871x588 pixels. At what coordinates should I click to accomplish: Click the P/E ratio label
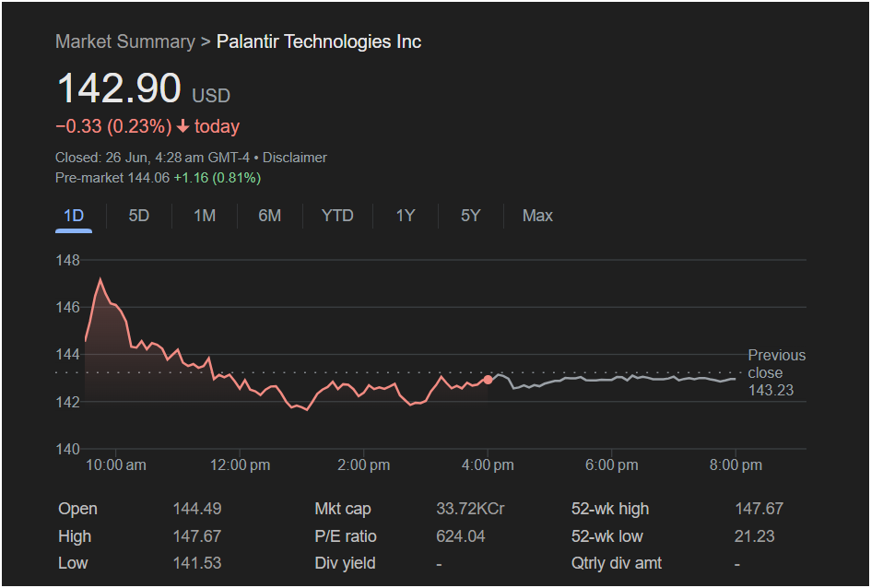coord(346,536)
